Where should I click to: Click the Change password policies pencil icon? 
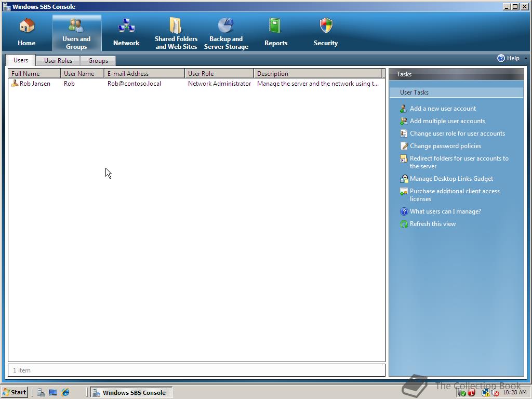coord(403,146)
